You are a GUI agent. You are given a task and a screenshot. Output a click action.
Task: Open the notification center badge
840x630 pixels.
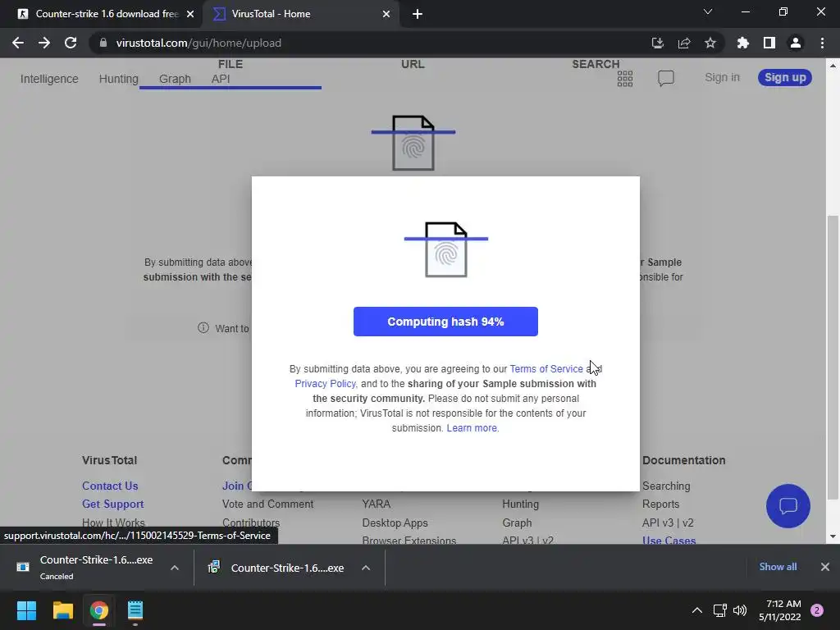817,610
